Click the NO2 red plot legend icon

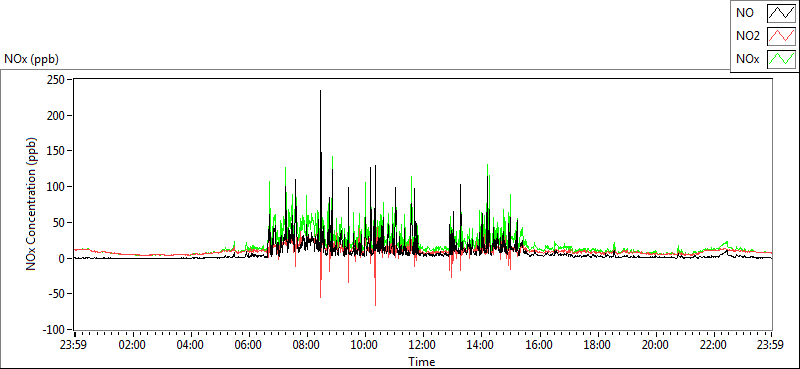[x=781, y=37]
